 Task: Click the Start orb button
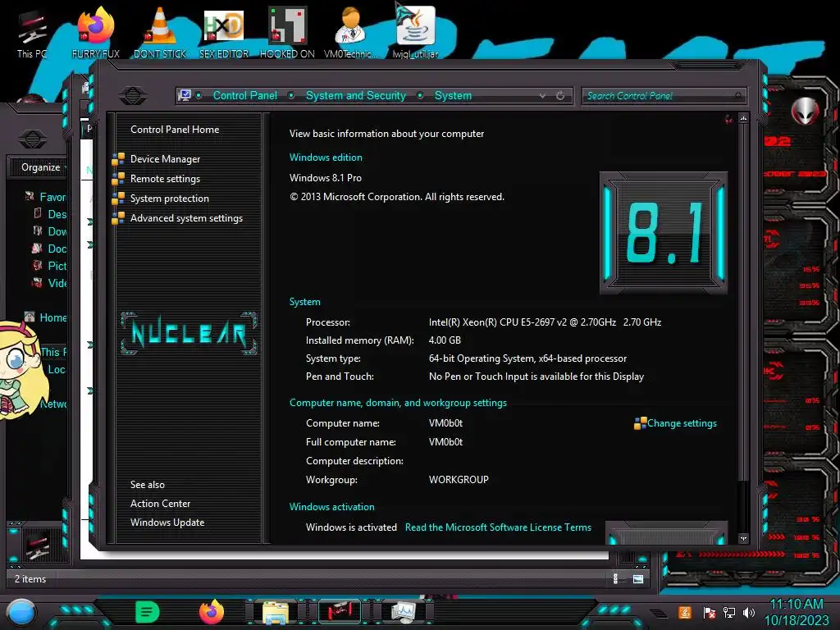click(21, 612)
